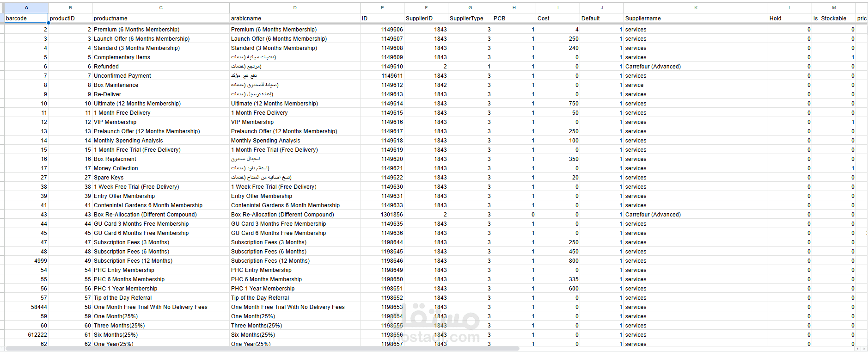Click the 'productID' header cell
868x352 pixels.
70,19
